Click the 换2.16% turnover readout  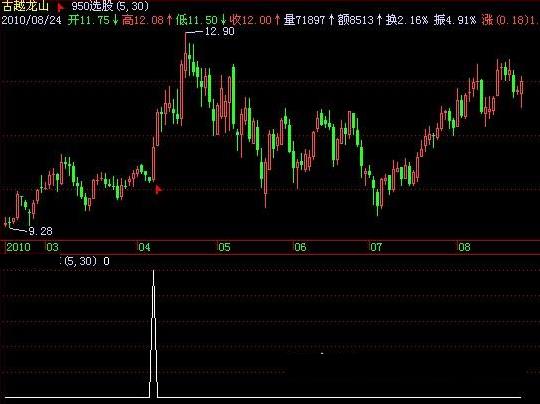[x=407, y=20]
